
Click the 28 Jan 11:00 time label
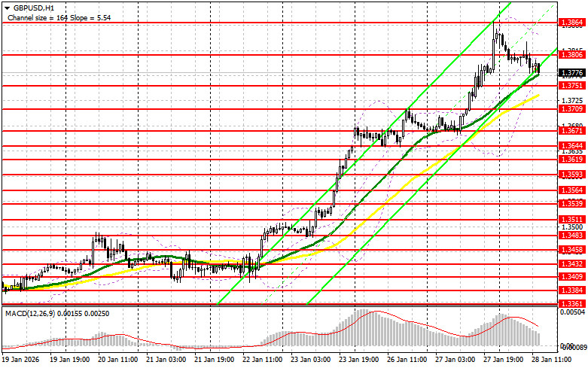tap(552, 360)
